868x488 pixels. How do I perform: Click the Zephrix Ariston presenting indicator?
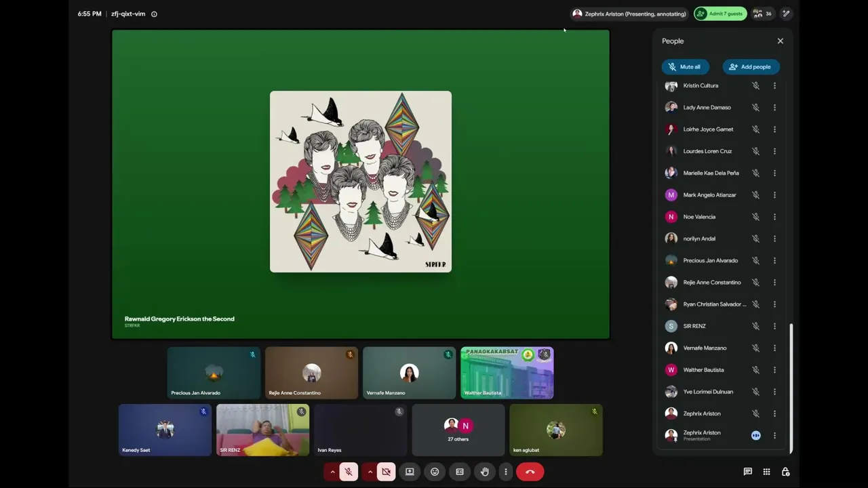click(x=629, y=14)
